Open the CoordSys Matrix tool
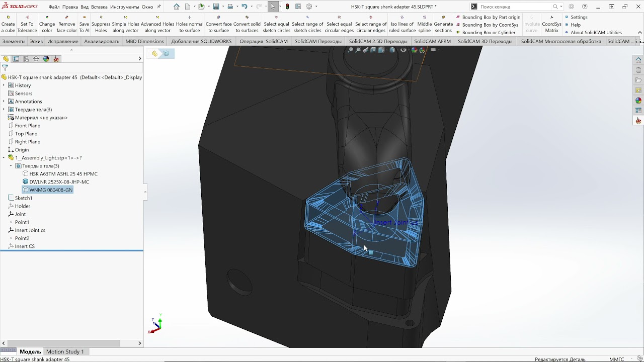This screenshot has height=362, width=644. 551,24
